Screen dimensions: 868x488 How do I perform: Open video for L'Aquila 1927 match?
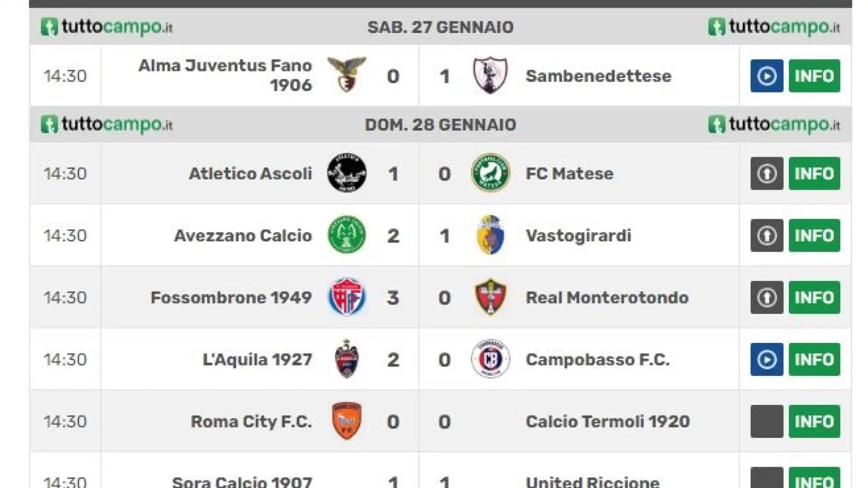767,360
